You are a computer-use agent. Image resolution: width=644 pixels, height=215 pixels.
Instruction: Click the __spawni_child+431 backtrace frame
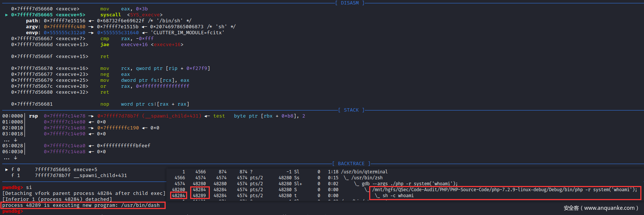100,176
